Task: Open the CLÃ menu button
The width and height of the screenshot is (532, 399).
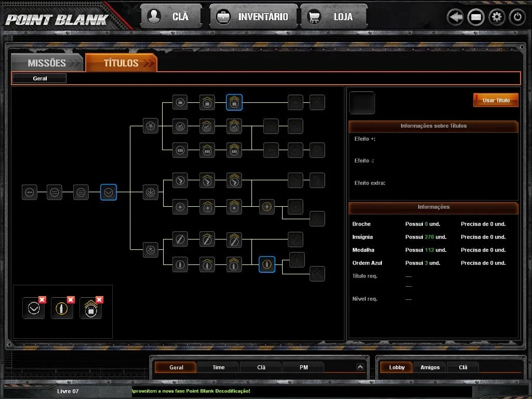Action: [171, 16]
